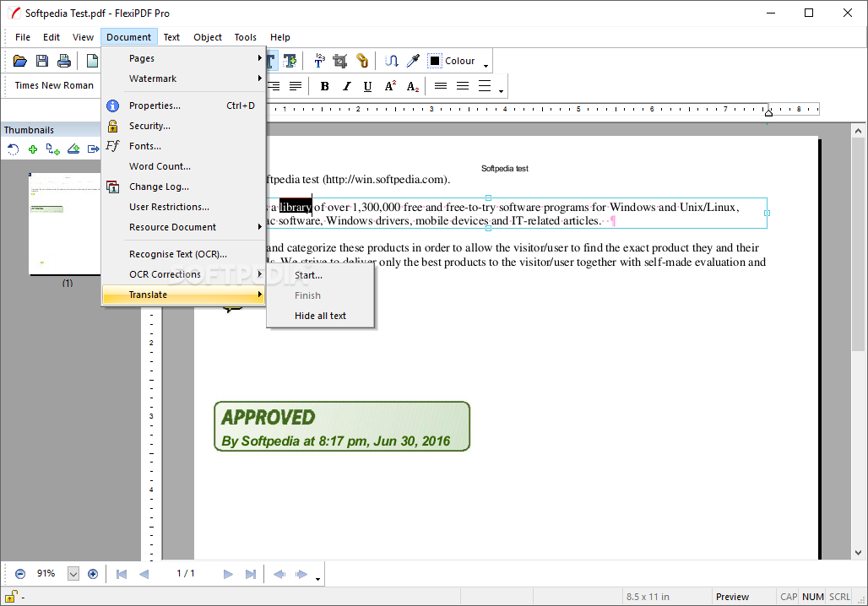Screen dimensions: 868x606
Task: Open Change Log
Action: click(183, 187)
